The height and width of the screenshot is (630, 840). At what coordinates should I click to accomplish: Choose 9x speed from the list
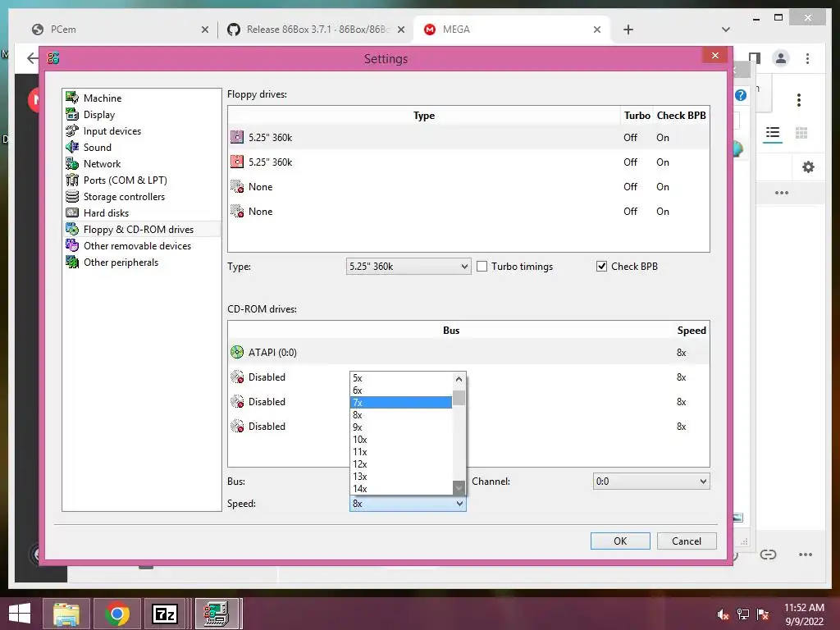click(401, 427)
